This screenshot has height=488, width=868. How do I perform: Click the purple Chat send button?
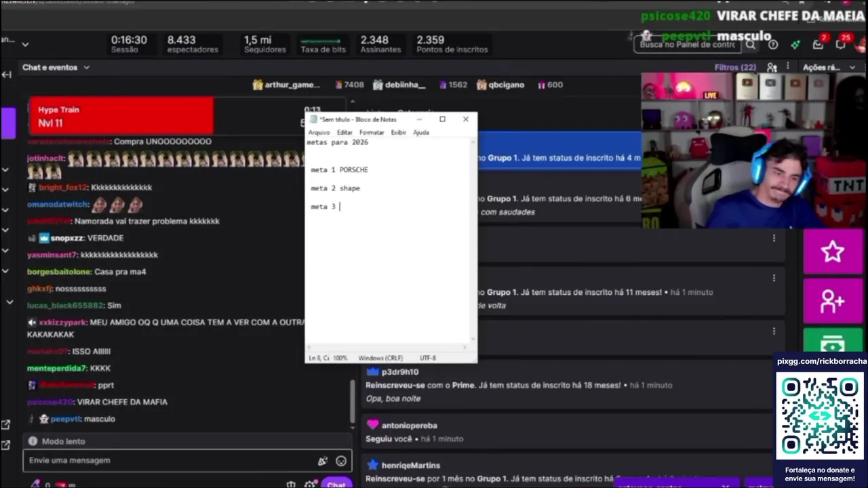pyautogui.click(x=336, y=484)
